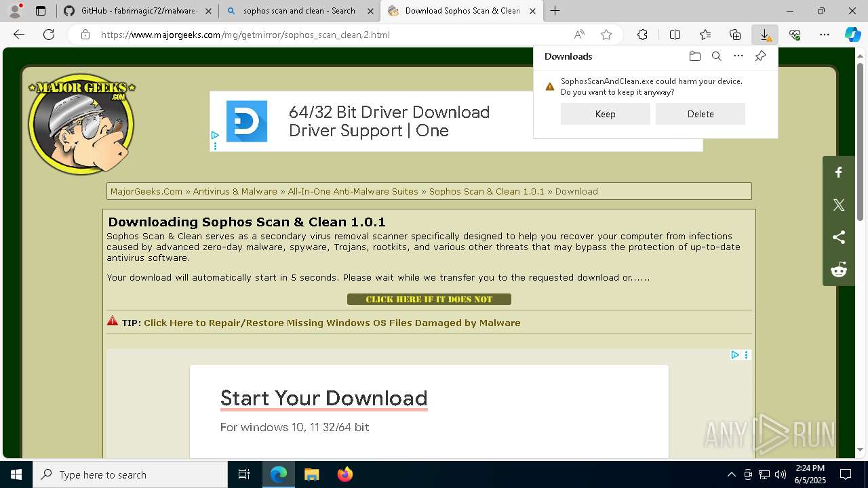Keep the SophosScanAndClean.exe download
868x488 pixels.
click(x=605, y=114)
